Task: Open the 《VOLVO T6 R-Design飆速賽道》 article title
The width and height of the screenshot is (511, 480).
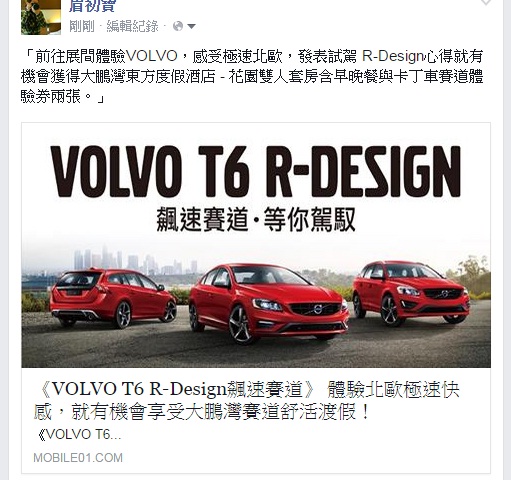Action: point(174,389)
